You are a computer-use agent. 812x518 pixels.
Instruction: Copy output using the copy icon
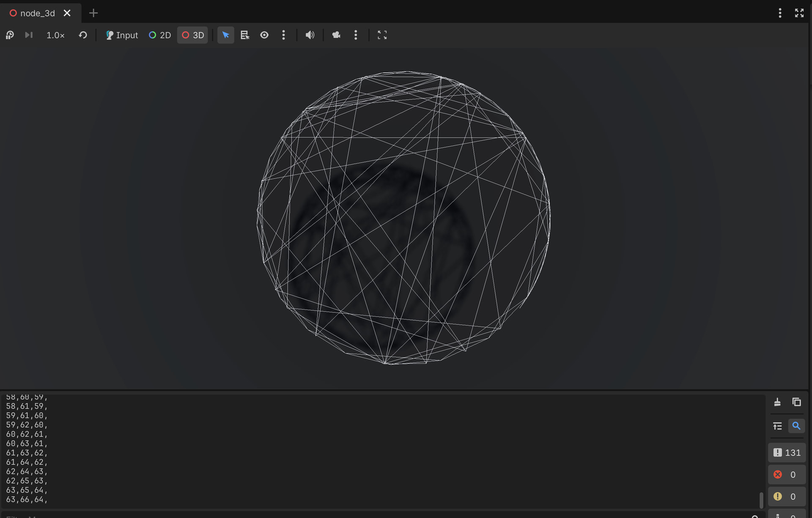point(797,402)
